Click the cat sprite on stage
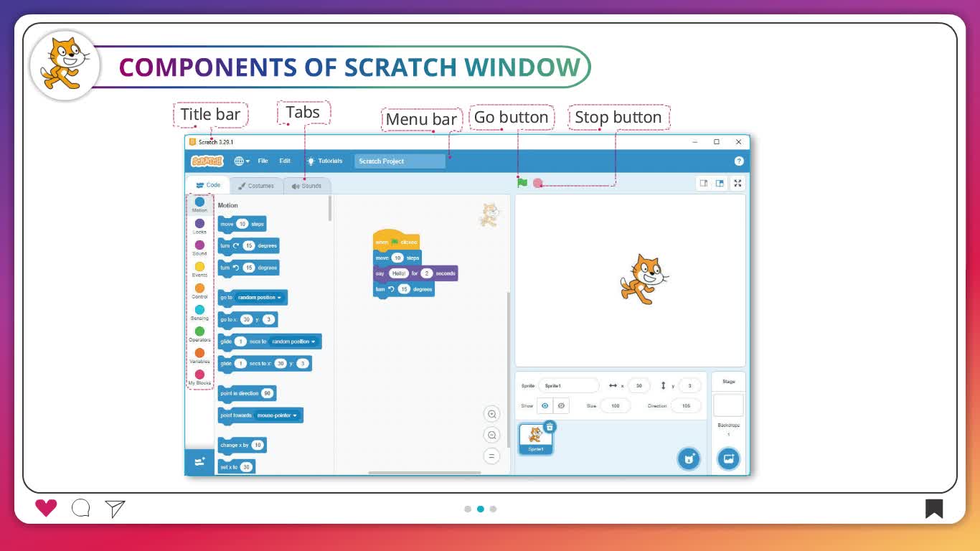 click(643, 278)
